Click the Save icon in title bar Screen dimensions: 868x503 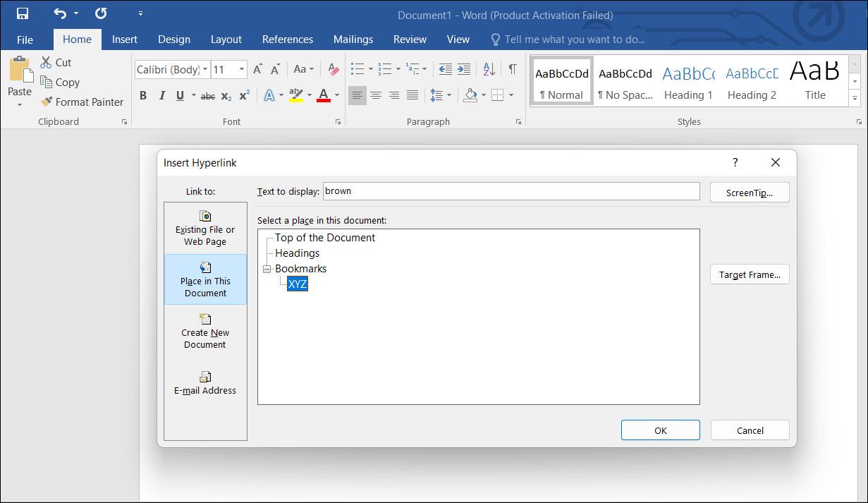[x=23, y=13]
